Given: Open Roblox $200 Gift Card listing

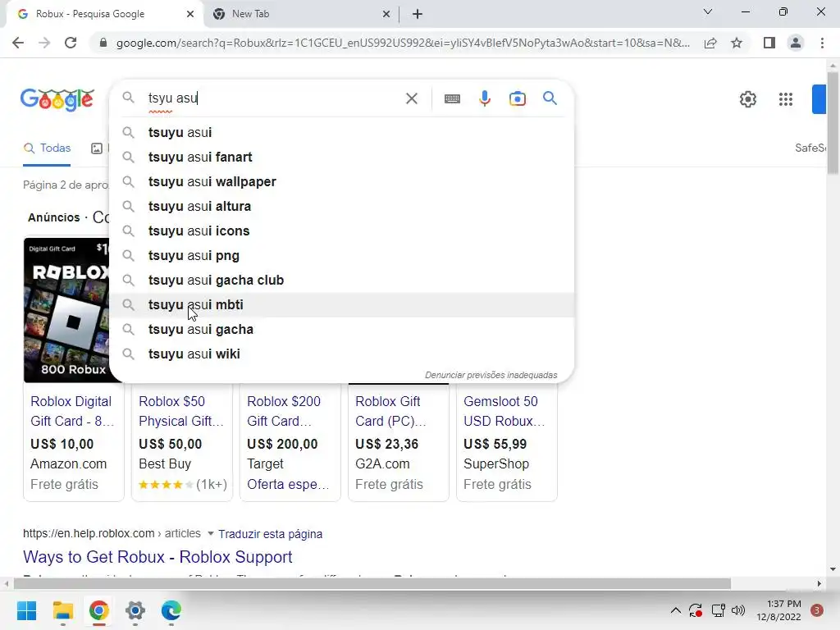Looking at the screenshot, I should pyautogui.click(x=284, y=412).
